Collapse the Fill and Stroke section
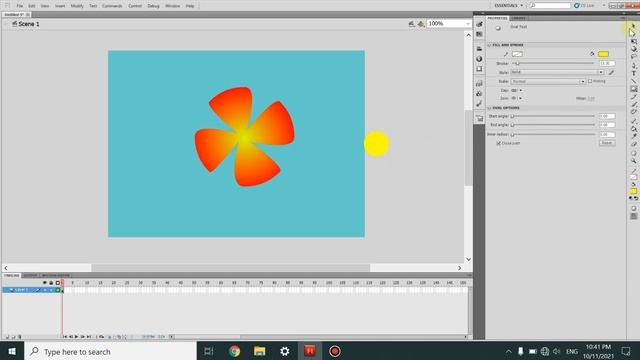The image size is (640, 360). [489, 45]
